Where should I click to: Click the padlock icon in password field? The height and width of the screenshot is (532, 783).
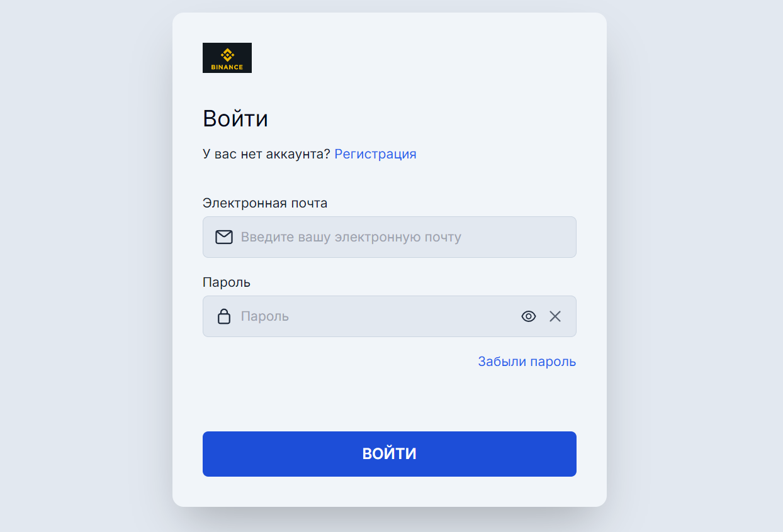224,316
